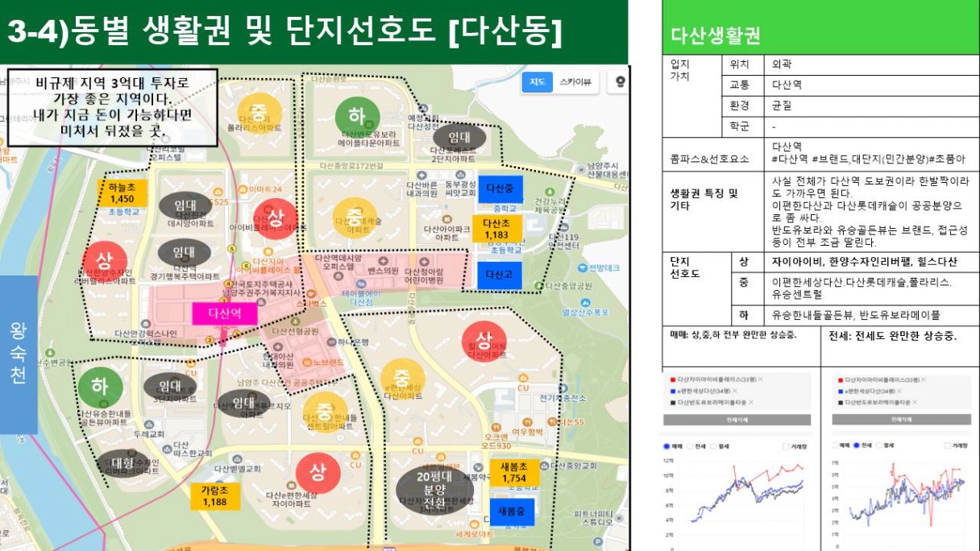Image resolution: width=980 pixels, height=551 pixels.
Task: Click the 남양주시 산불대응센터 marker icon
Action: pyautogui.click(x=580, y=170)
